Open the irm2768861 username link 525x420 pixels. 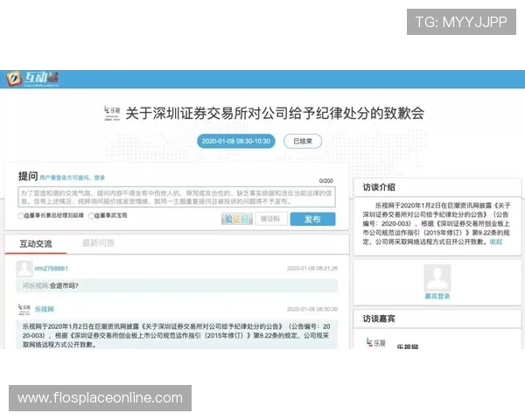point(52,269)
